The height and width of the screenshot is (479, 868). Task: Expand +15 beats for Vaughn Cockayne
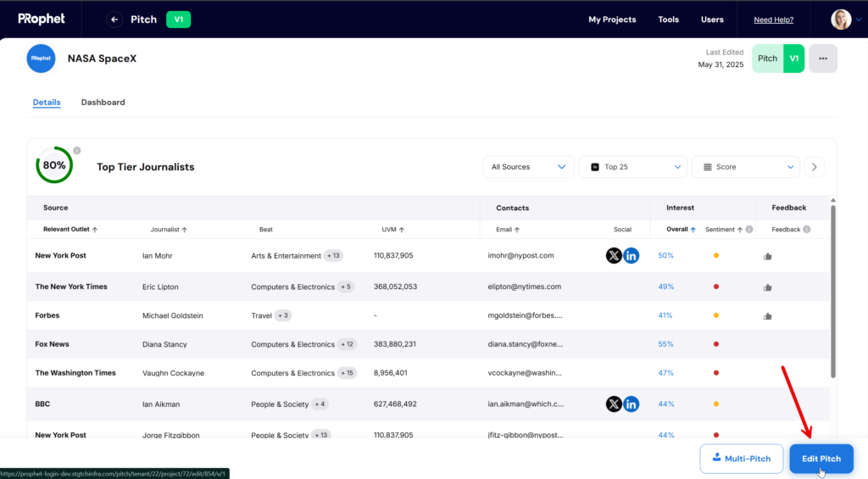click(347, 373)
